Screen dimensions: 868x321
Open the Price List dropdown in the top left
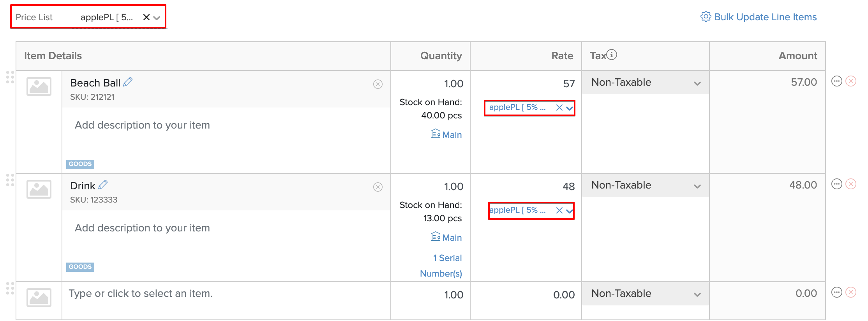pos(157,18)
